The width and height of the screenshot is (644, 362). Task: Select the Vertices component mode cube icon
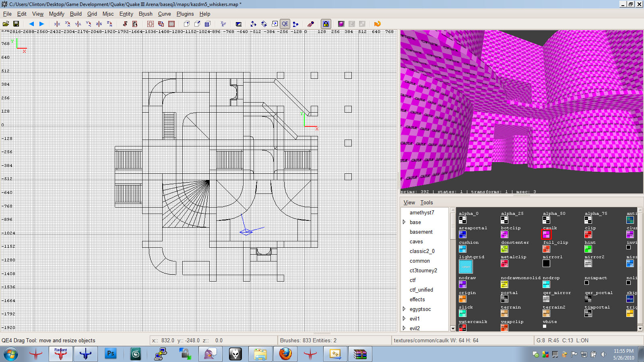point(187,24)
